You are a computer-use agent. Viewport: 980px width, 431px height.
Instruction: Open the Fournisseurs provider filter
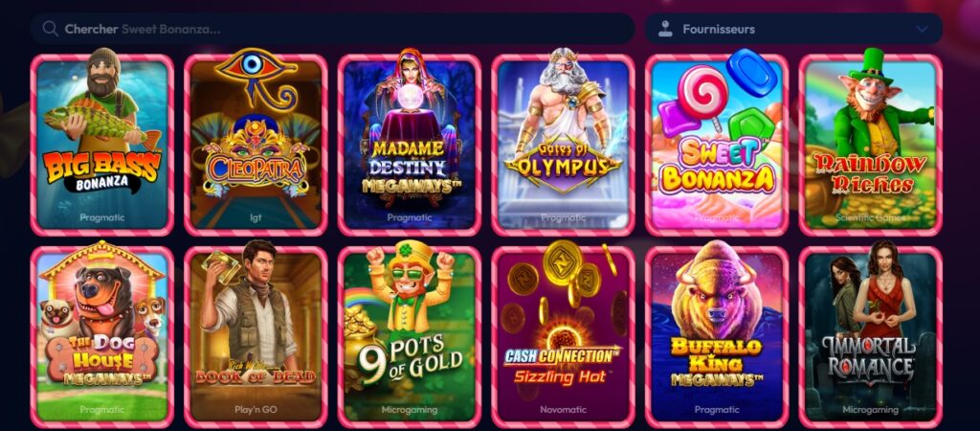coord(793,29)
